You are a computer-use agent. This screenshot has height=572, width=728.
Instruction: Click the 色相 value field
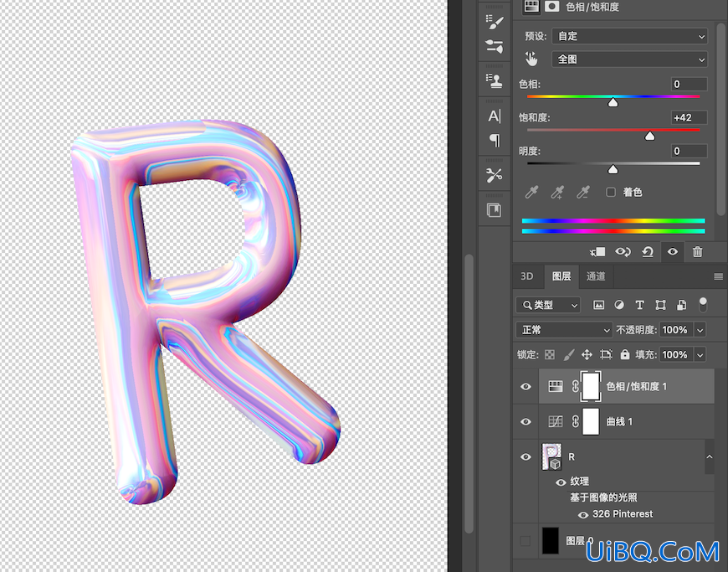(x=689, y=84)
